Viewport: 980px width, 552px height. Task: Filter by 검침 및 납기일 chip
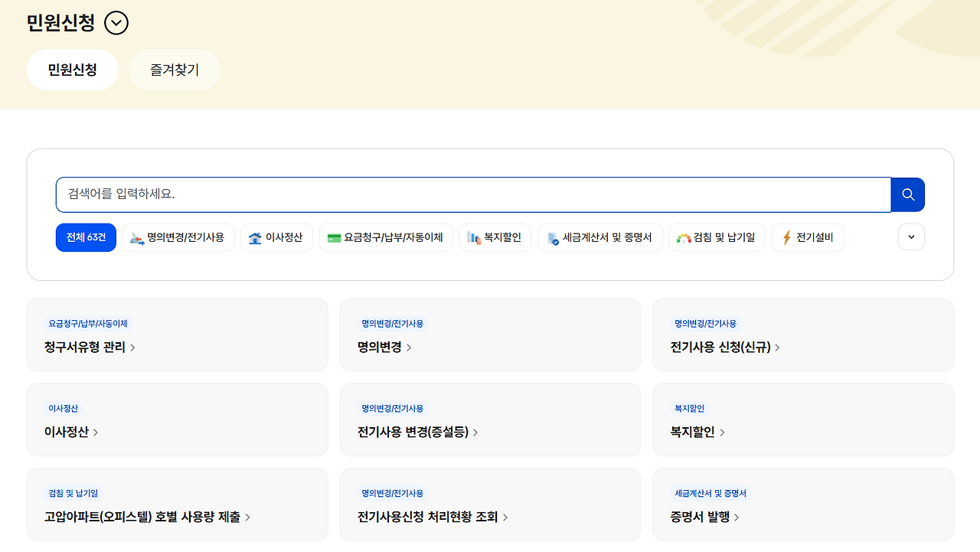coord(717,237)
